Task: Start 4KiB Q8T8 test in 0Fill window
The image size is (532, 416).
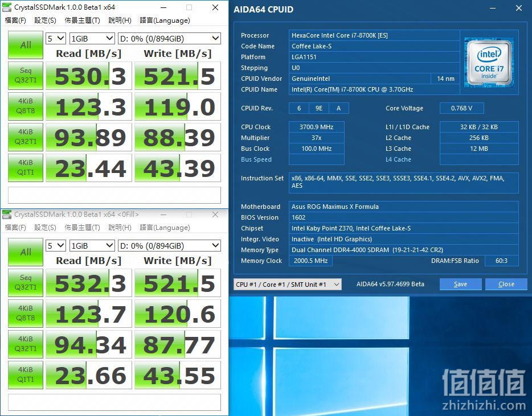Action: tap(26, 313)
